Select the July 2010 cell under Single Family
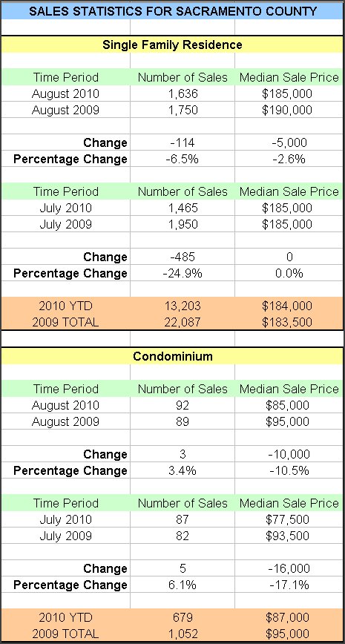Screen dimensions: 345x644 (65, 208)
